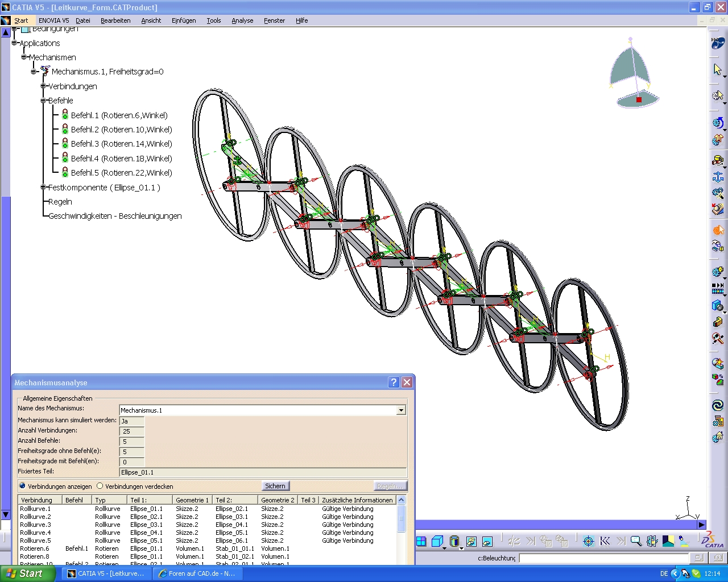Open the Analyse menu
Image resolution: width=728 pixels, height=582 pixels.
[242, 20]
